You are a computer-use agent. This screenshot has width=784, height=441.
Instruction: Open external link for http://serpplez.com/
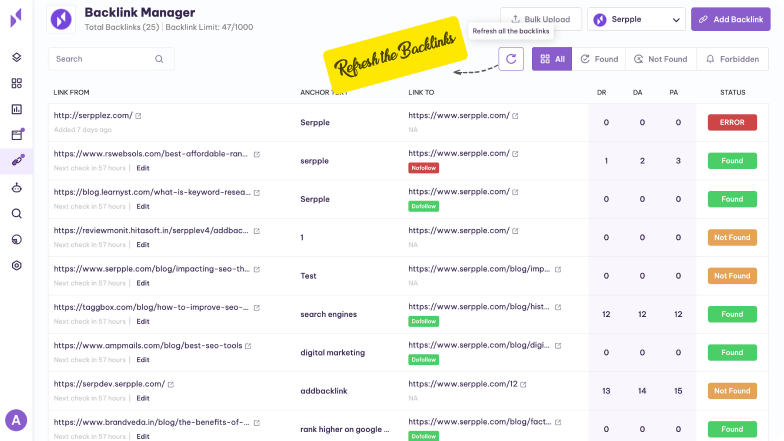[138, 116]
